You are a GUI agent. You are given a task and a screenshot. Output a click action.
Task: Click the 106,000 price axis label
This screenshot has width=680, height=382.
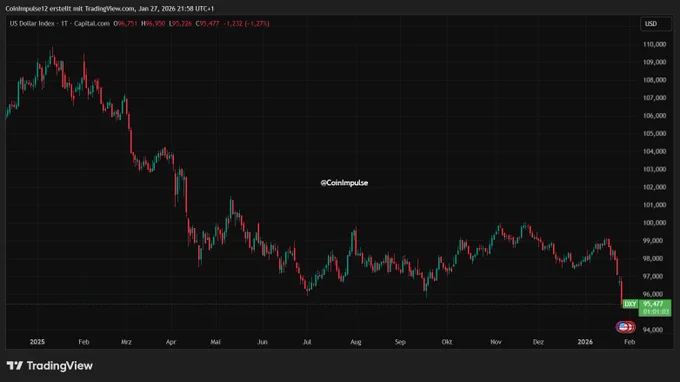(x=654, y=115)
